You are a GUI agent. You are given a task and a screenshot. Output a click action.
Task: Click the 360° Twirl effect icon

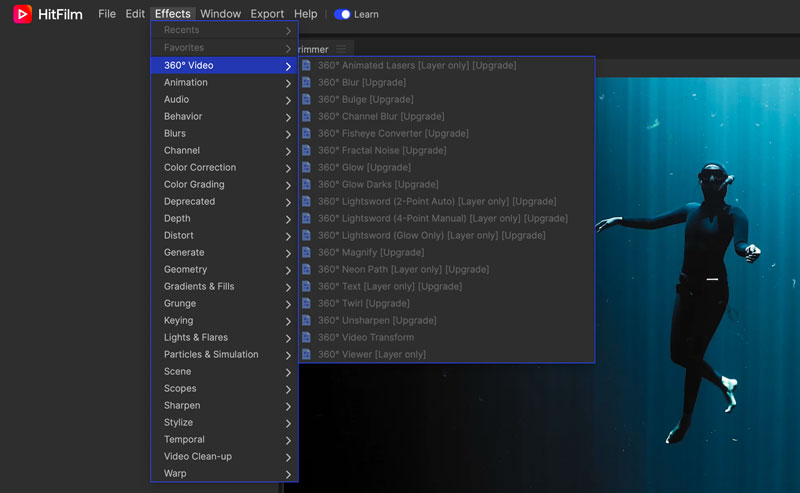click(307, 303)
